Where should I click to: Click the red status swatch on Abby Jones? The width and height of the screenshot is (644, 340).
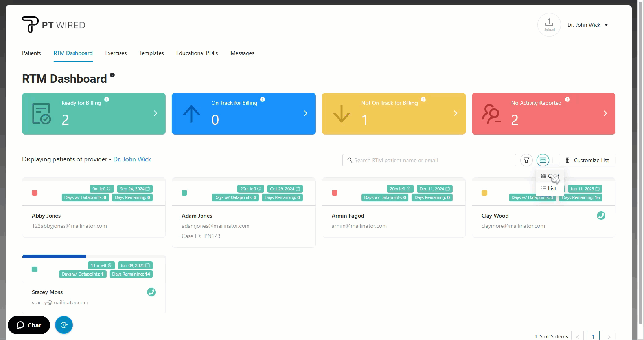tap(35, 193)
